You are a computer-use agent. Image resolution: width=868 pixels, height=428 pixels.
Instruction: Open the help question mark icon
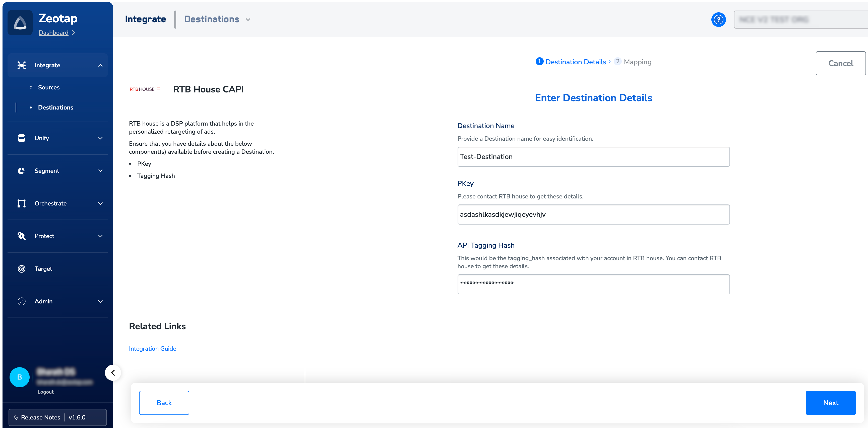coord(718,20)
